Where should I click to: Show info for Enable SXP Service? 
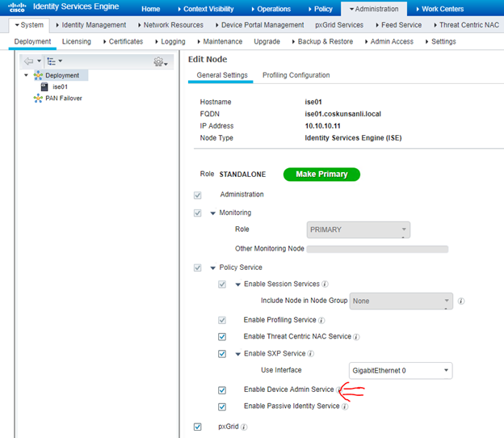point(310,354)
